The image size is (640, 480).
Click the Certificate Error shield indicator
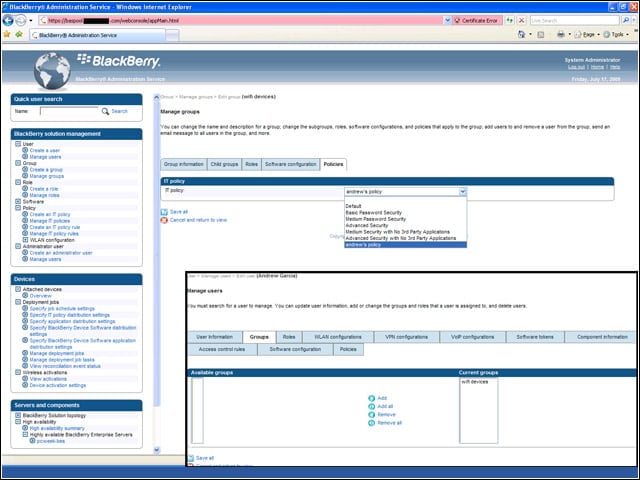[476, 20]
